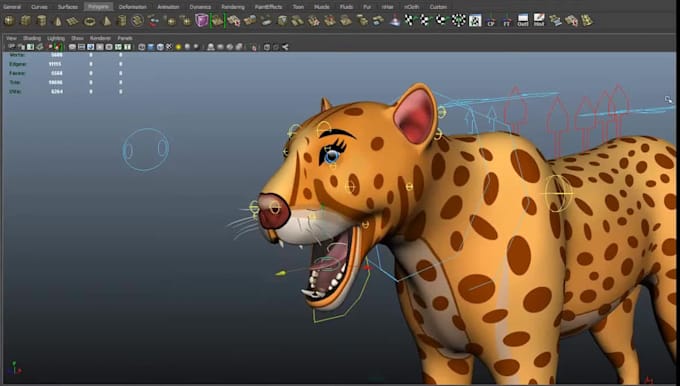The height and width of the screenshot is (386, 680).
Task: Open the Panels menu
Action: pyautogui.click(x=125, y=38)
